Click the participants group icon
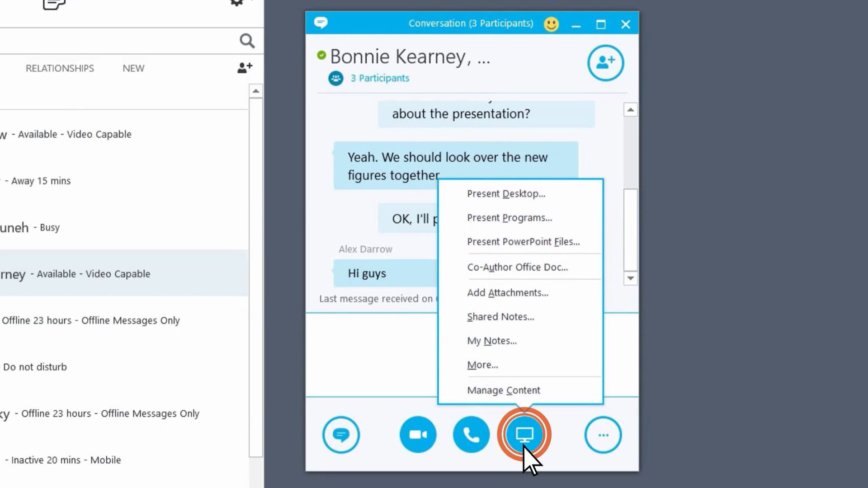Screen dimensions: 868x488 [335, 78]
